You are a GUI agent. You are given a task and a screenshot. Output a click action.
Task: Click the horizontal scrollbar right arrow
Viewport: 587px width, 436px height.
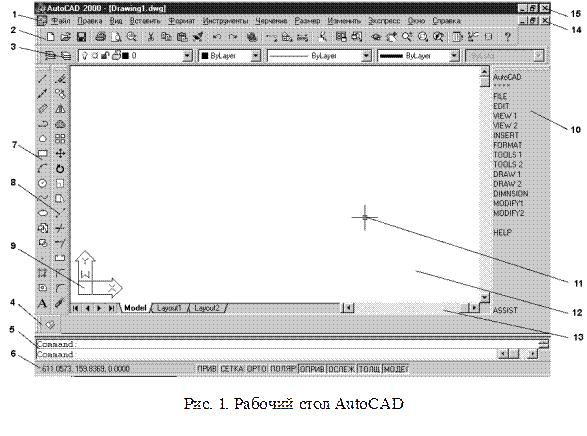point(475,308)
